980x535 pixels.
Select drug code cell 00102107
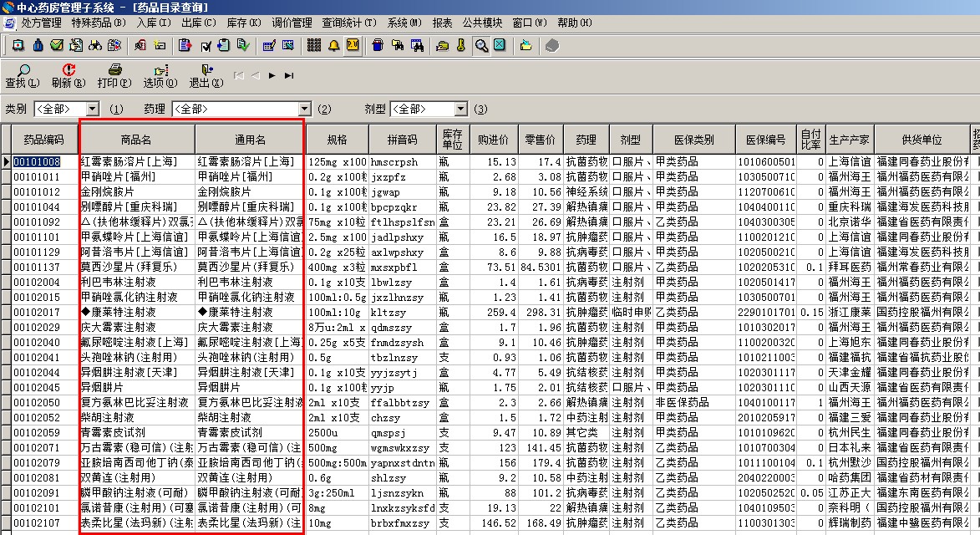point(43,522)
